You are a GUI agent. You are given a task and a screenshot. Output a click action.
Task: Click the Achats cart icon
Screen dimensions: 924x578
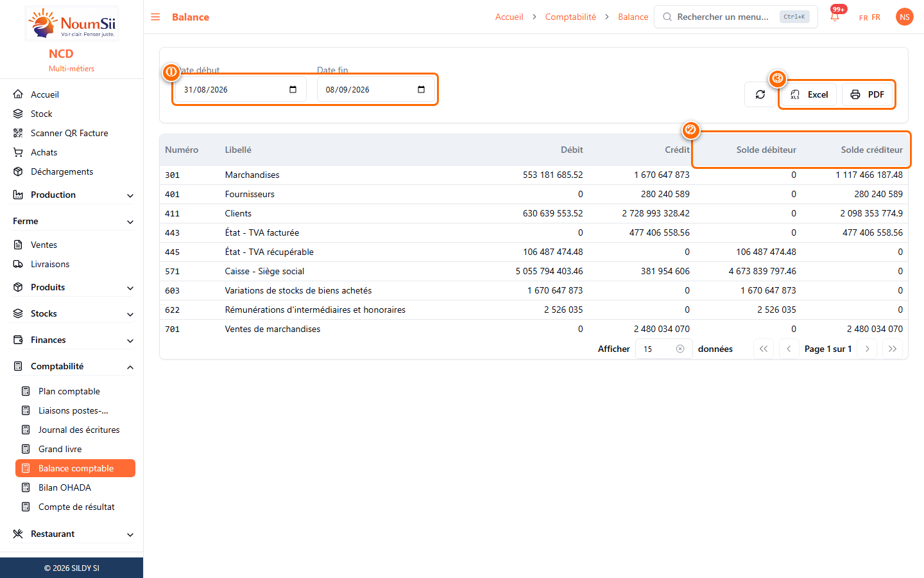coord(18,152)
